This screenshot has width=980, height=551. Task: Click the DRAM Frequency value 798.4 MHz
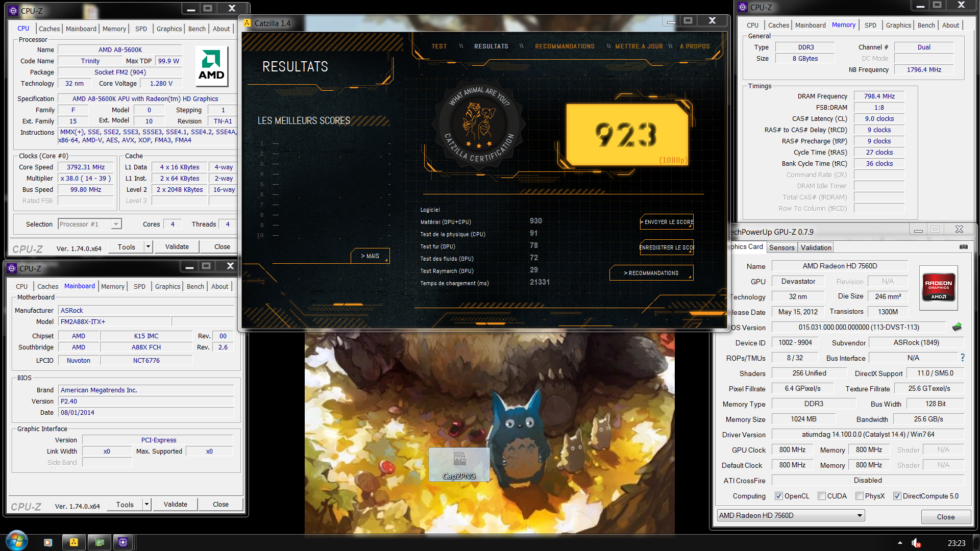[879, 96]
